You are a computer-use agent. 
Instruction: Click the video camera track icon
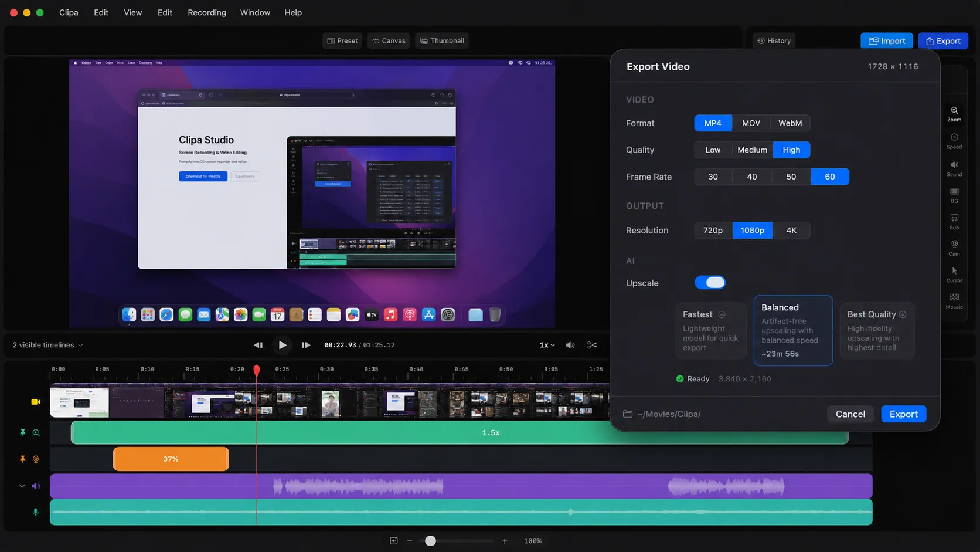click(36, 402)
